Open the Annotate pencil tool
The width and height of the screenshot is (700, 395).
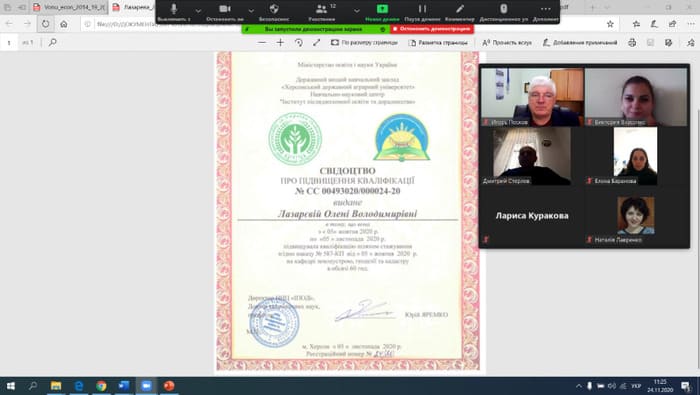tap(460, 12)
